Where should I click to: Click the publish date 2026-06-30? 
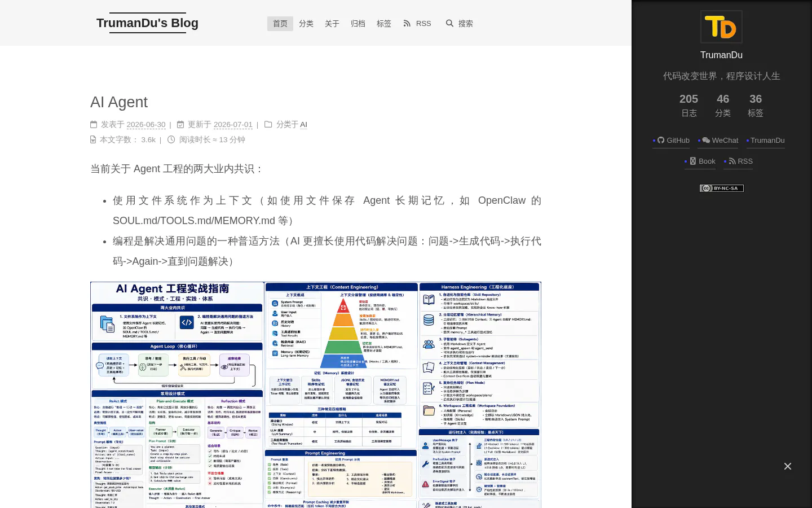146,125
